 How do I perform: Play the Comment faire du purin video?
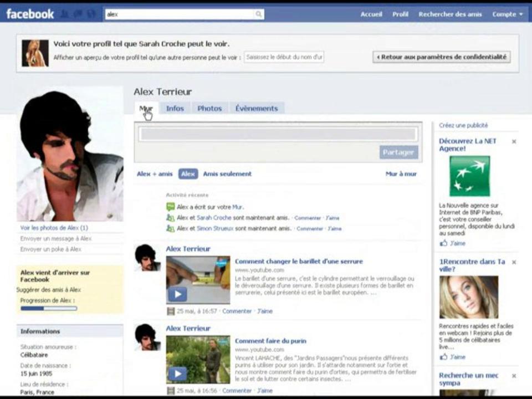coord(178,374)
